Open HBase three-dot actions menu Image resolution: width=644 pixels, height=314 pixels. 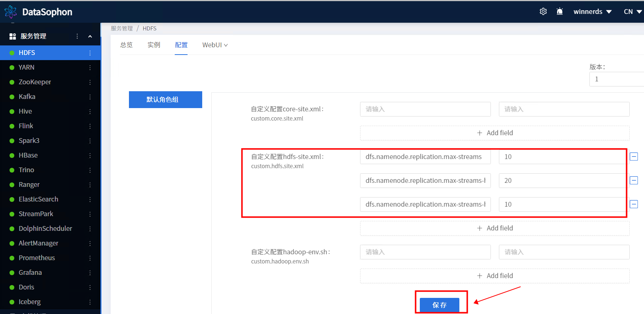90,155
